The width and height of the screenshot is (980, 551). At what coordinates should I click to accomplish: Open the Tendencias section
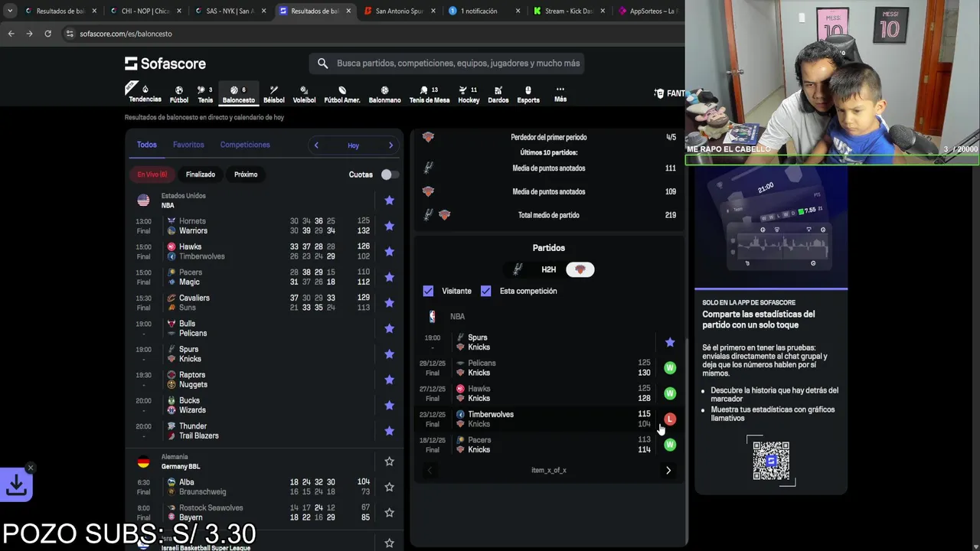pos(145,93)
